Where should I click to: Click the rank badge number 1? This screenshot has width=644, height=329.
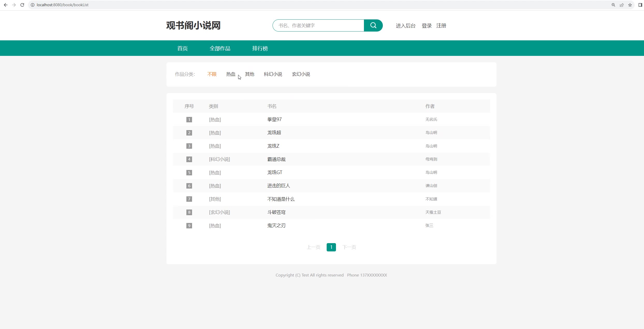click(x=189, y=119)
